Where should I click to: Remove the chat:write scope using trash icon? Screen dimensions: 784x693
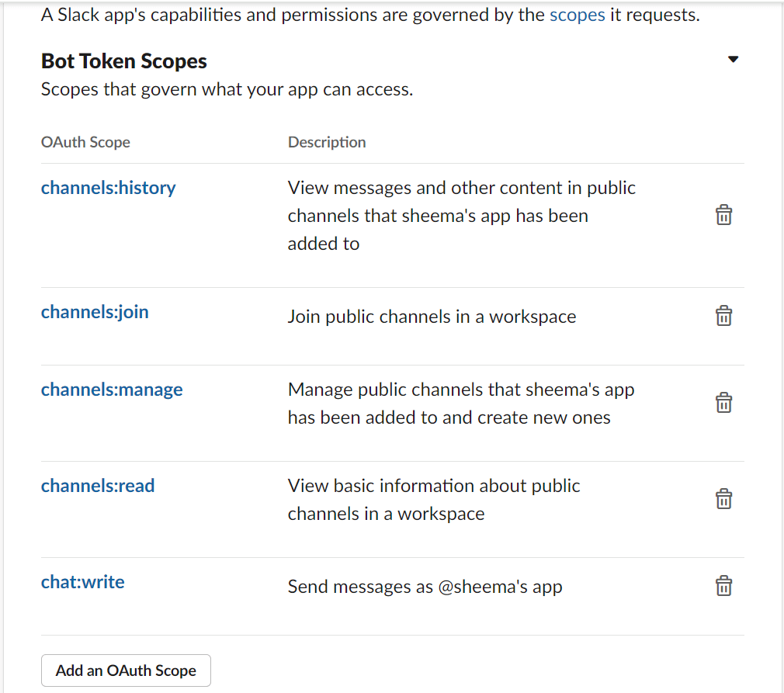[723, 586]
